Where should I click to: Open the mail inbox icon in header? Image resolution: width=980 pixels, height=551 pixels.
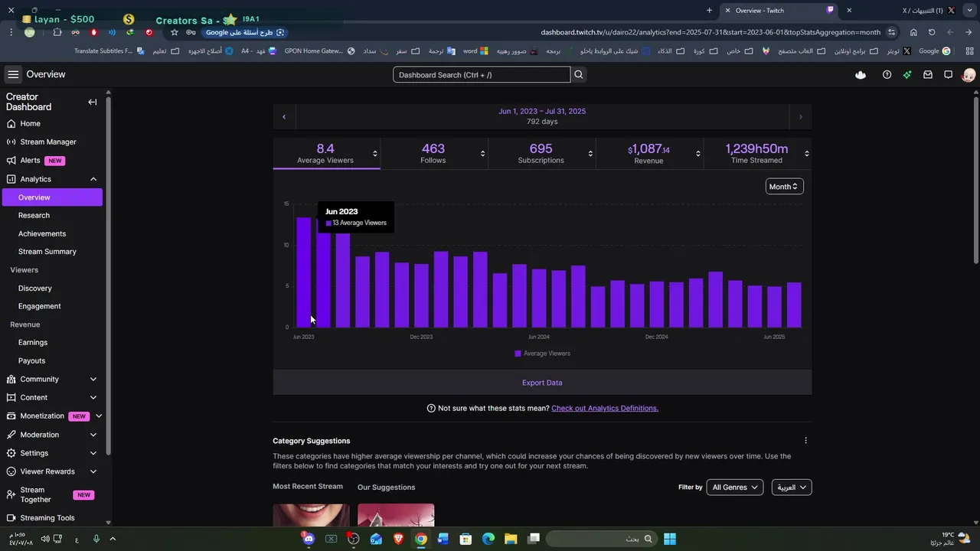tap(928, 75)
